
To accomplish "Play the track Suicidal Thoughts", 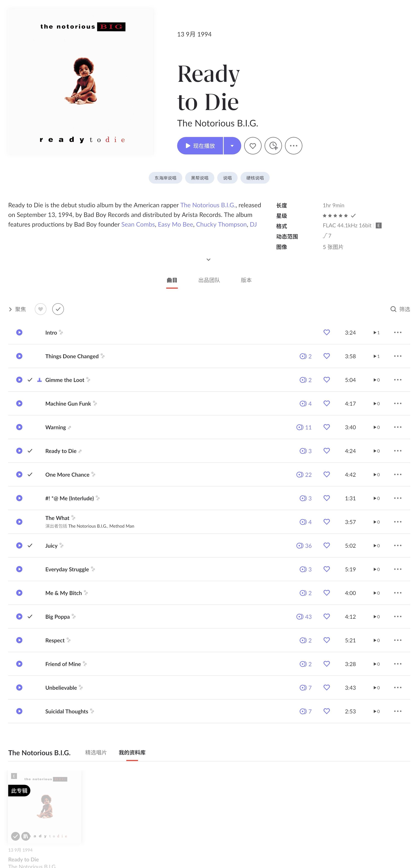I will [19, 711].
